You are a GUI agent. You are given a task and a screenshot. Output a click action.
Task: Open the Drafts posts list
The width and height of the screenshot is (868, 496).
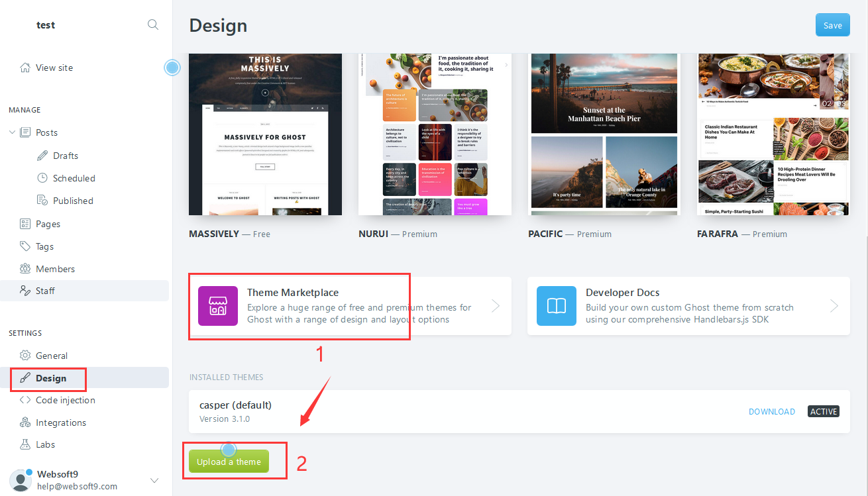[66, 156]
